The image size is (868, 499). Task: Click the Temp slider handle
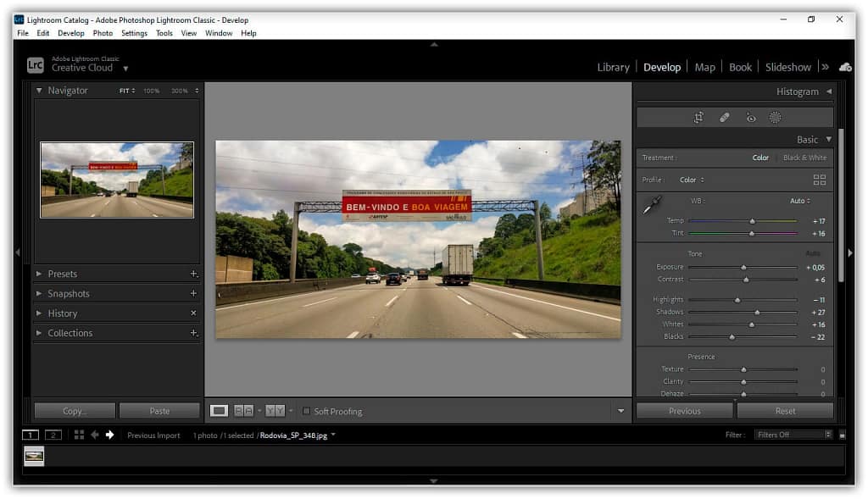[752, 221]
